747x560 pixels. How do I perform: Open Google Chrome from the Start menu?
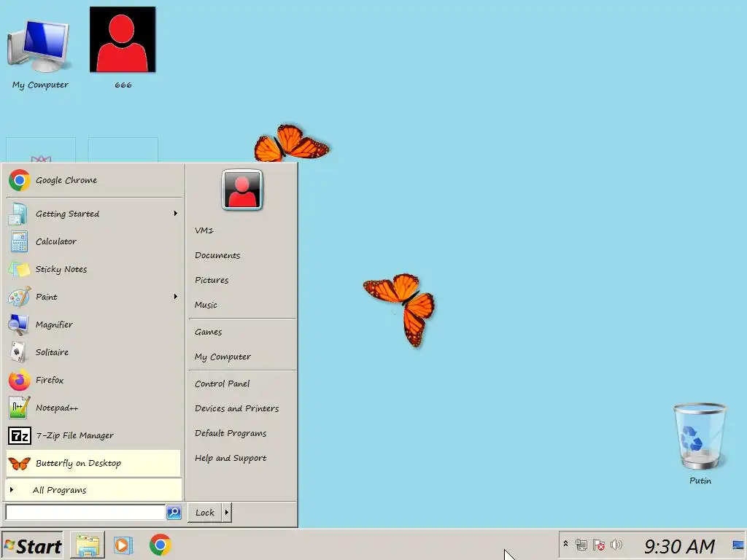pos(94,181)
